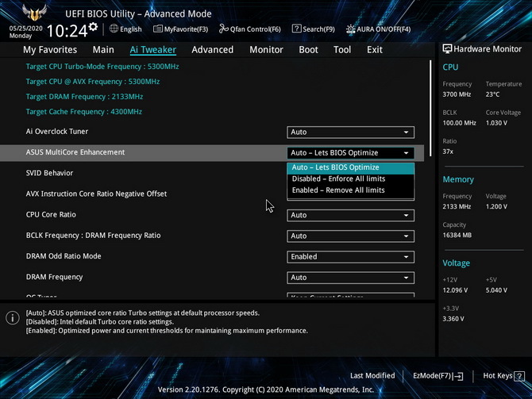
Task: Switch to the Main tab
Action: coord(103,50)
